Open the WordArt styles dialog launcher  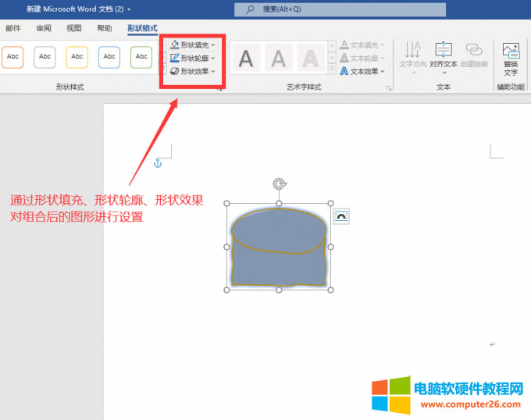point(389,88)
